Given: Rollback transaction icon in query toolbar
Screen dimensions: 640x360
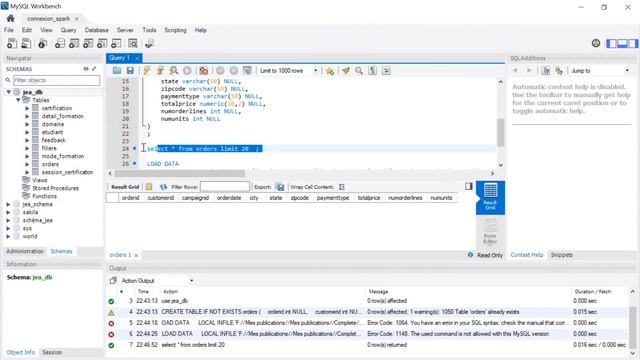Looking at the screenshot, I should (233, 71).
